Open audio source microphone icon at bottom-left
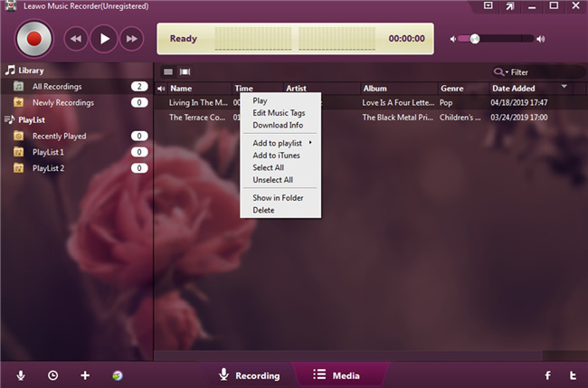The height and width of the screenshot is (388, 588). [21, 375]
